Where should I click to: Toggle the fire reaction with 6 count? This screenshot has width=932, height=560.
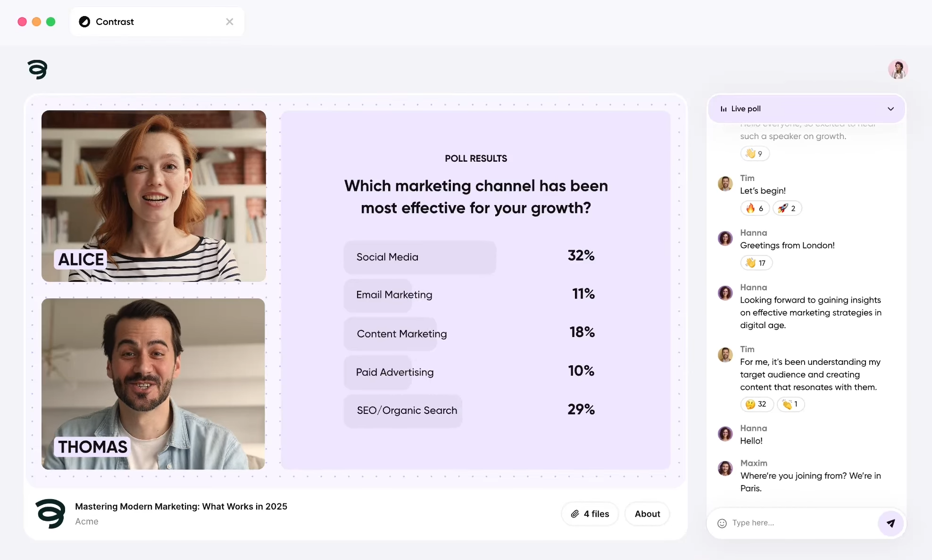(x=755, y=208)
